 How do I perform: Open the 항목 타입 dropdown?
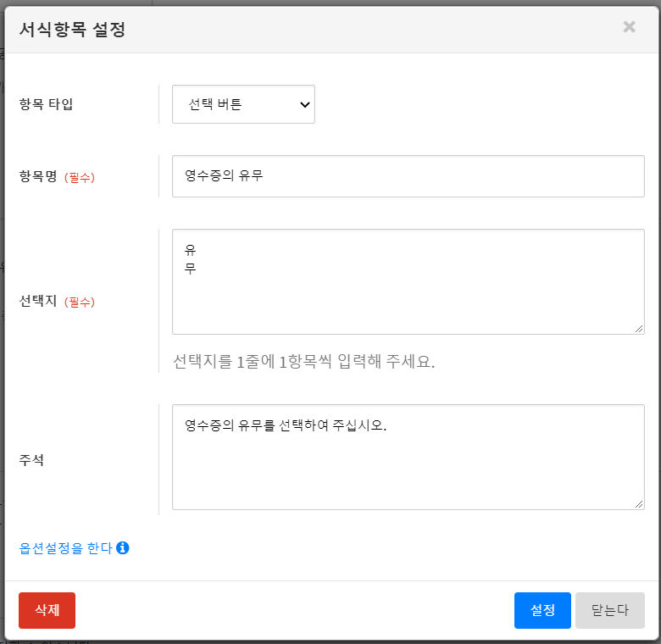coord(243,104)
